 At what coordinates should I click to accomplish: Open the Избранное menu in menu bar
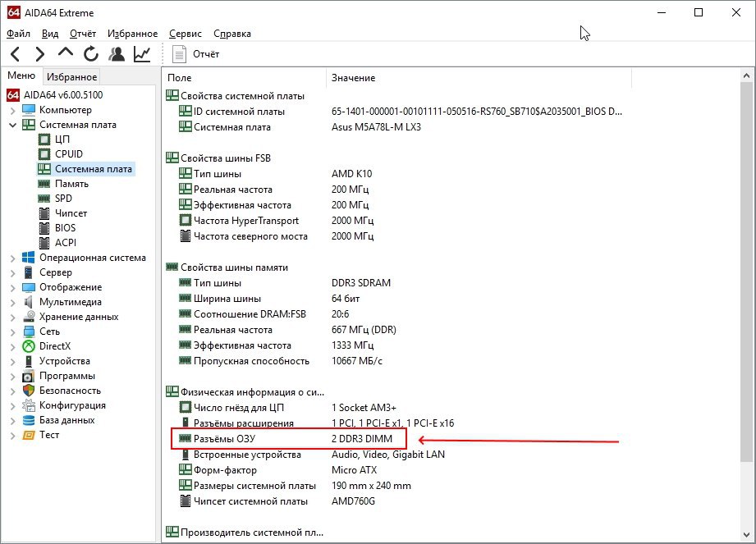pyautogui.click(x=132, y=34)
